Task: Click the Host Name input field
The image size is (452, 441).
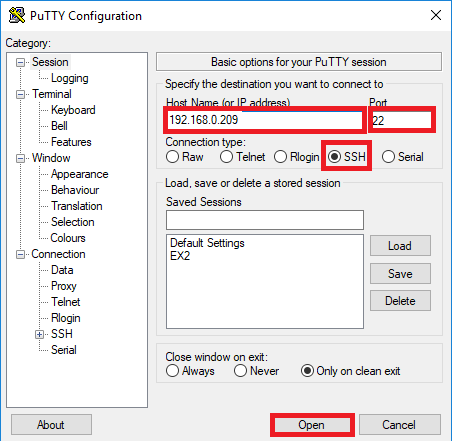Action: pos(265,120)
